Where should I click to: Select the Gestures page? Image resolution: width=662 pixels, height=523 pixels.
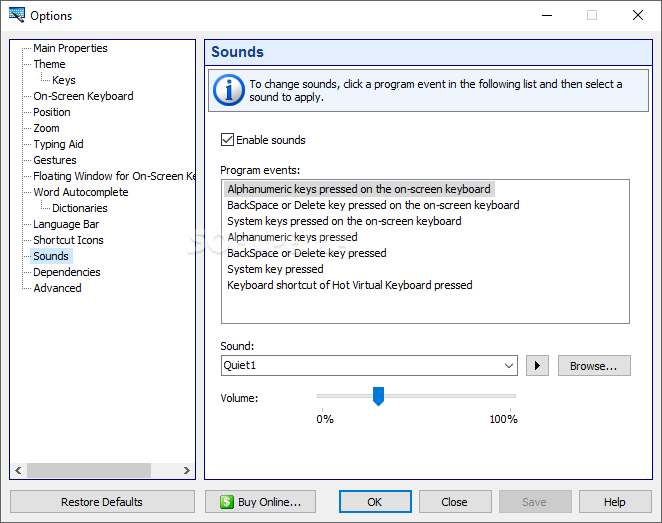click(55, 160)
